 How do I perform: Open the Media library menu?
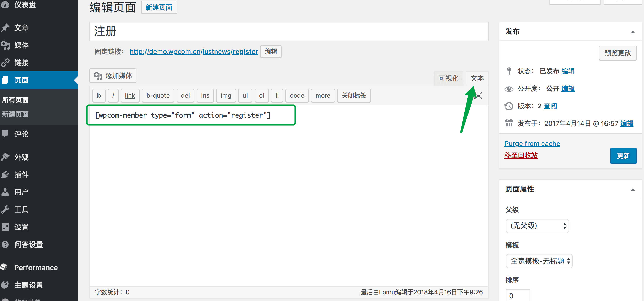(x=21, y=45)
